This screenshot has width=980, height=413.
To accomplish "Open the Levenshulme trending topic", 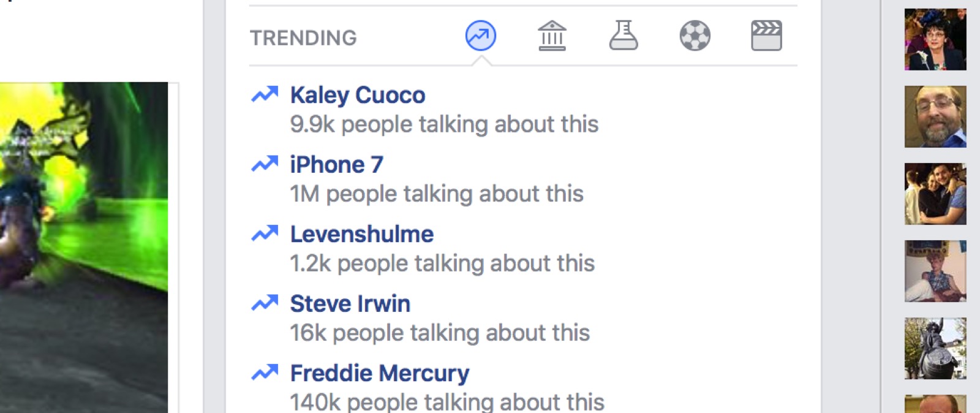I will 361,234.
